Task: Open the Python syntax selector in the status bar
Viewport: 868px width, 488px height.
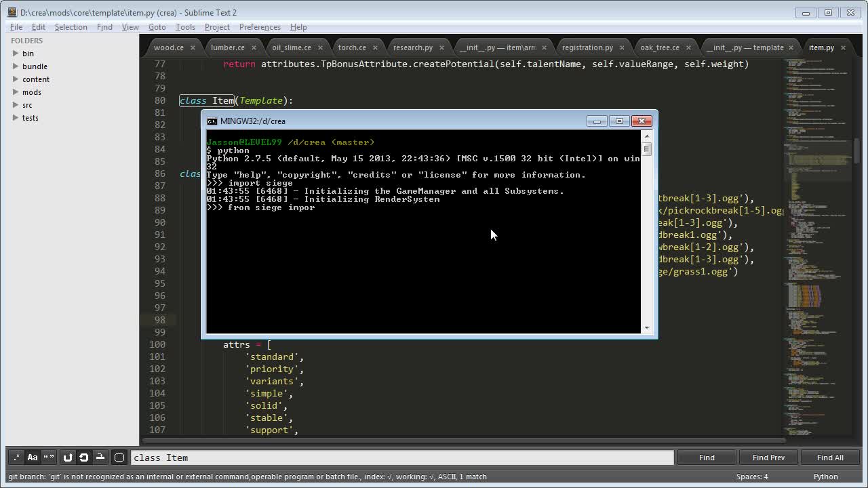Action: (825, 476)
